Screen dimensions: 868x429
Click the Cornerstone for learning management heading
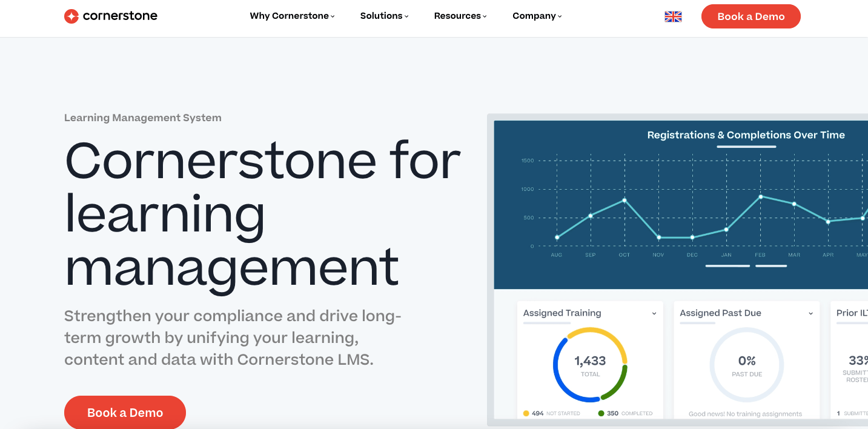click(x=262, y=213)
